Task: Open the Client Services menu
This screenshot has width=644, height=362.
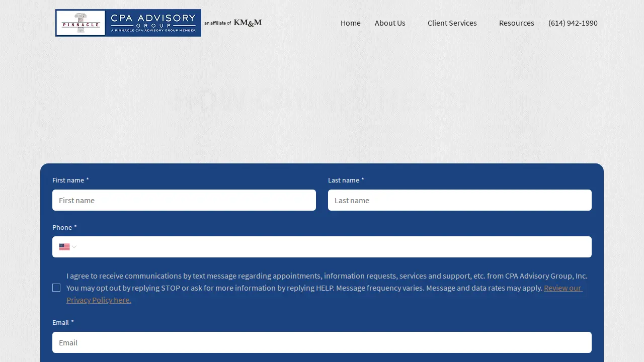Action: click(452, 23)
